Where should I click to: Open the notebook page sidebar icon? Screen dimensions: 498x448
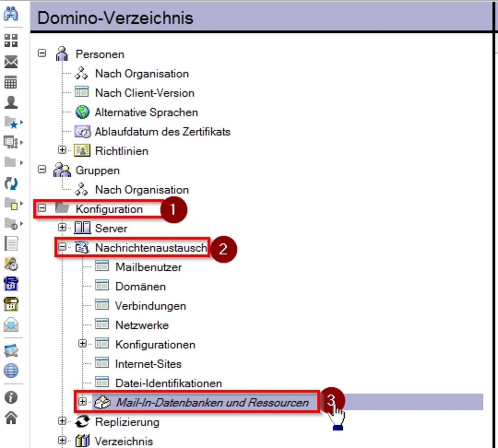[11, 244]
